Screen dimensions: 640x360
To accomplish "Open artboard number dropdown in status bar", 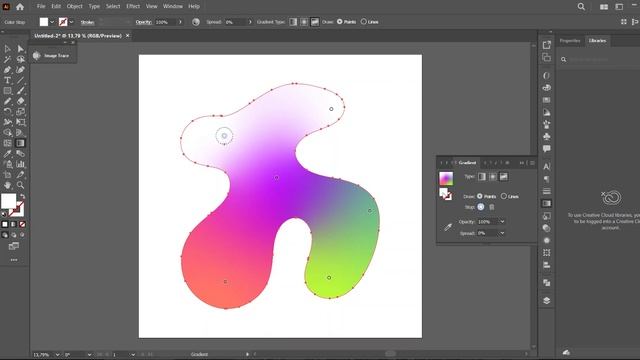I will [133, 355].
